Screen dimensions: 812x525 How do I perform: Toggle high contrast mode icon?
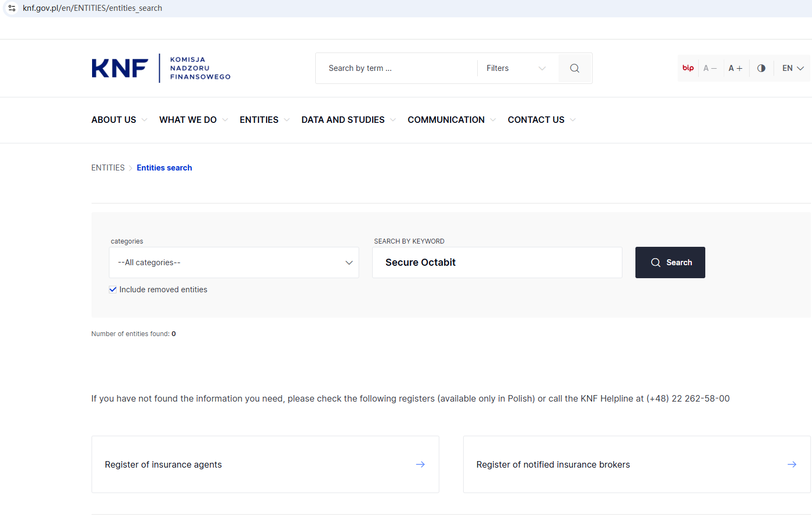click(x=761, y=68)
